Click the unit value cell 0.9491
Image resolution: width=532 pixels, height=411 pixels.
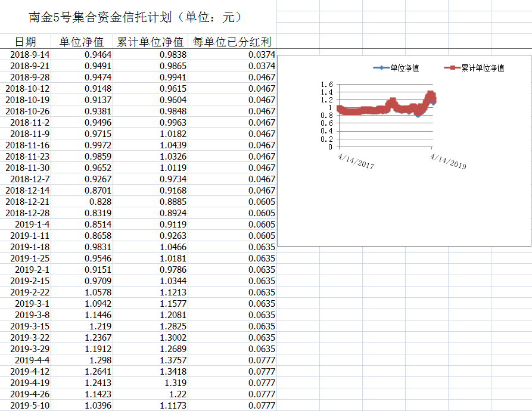(82, 66)
